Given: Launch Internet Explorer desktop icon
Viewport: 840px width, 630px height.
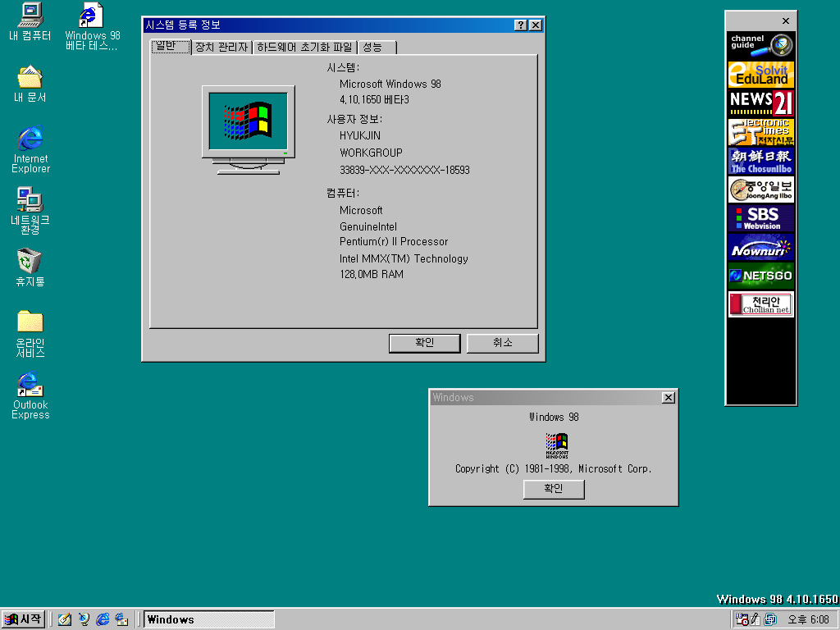Looking at the screenshot, I should coord(30,149).
